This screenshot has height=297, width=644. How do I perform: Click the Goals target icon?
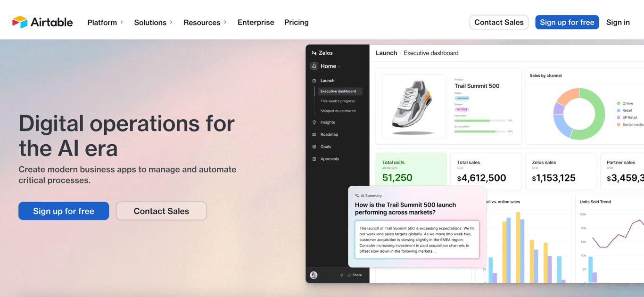point(314,147)
